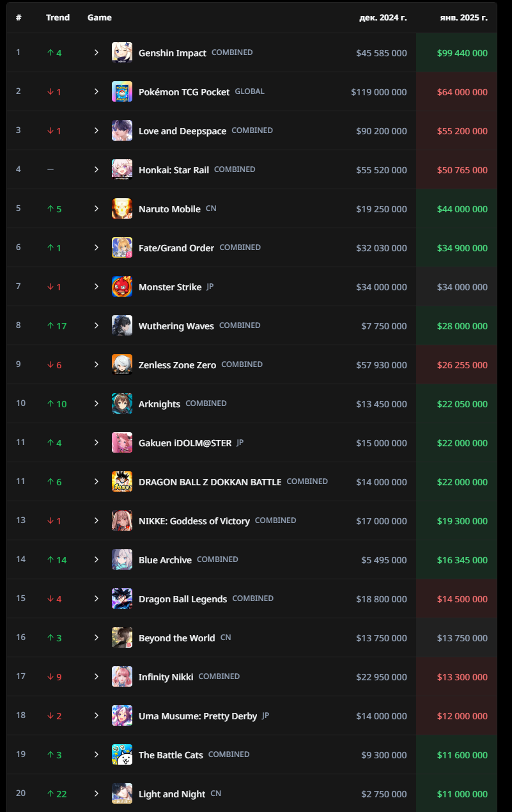Screen dimensions: 512x812
Task: Open the Fate/Grand Order game name link
Action: click(x=176, y=247)
